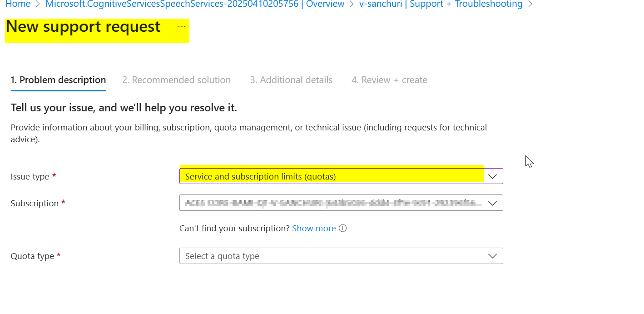This screenshot has width=644, height=314.
Task: Open the Review + create tab
Action: pos(389,80)
